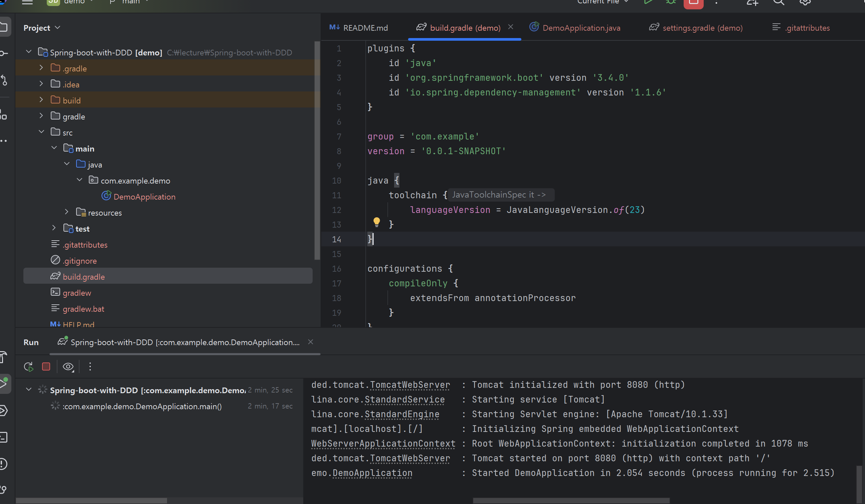
Task: Click the Rerun Gradle task icon
Action: (x=29, y=367)
